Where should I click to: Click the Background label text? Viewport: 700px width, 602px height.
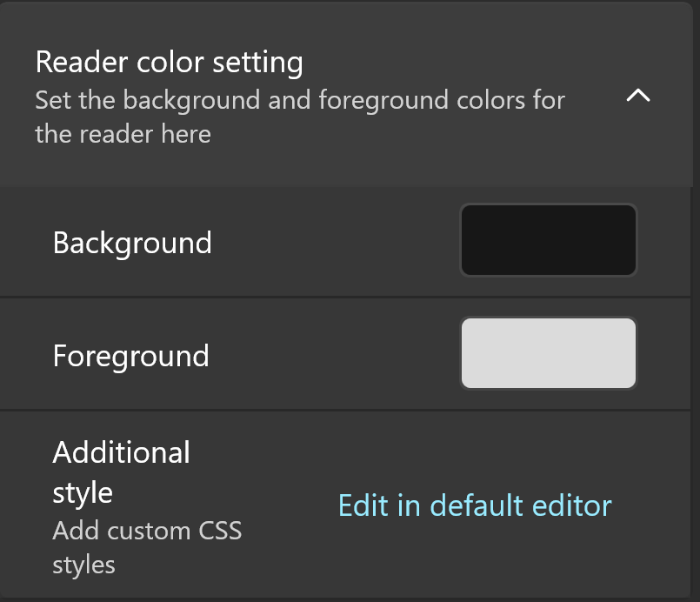tap(132, 243)
